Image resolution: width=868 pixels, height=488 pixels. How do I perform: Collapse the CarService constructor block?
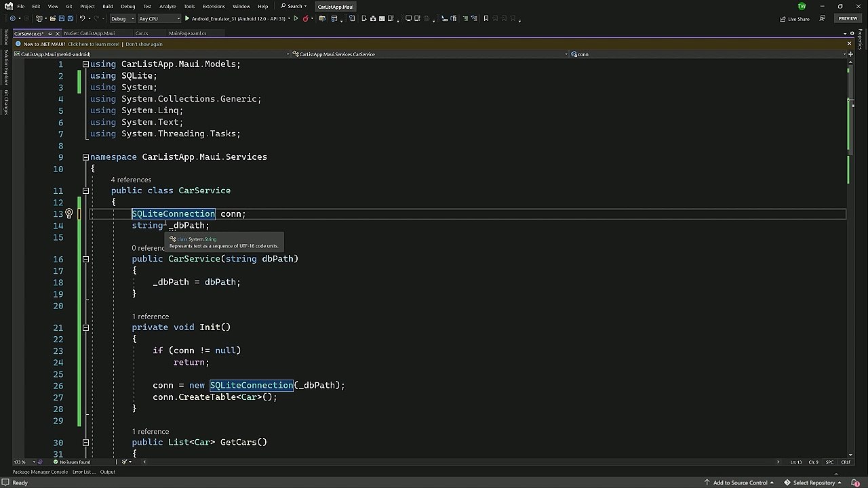[x=85, y=258]
